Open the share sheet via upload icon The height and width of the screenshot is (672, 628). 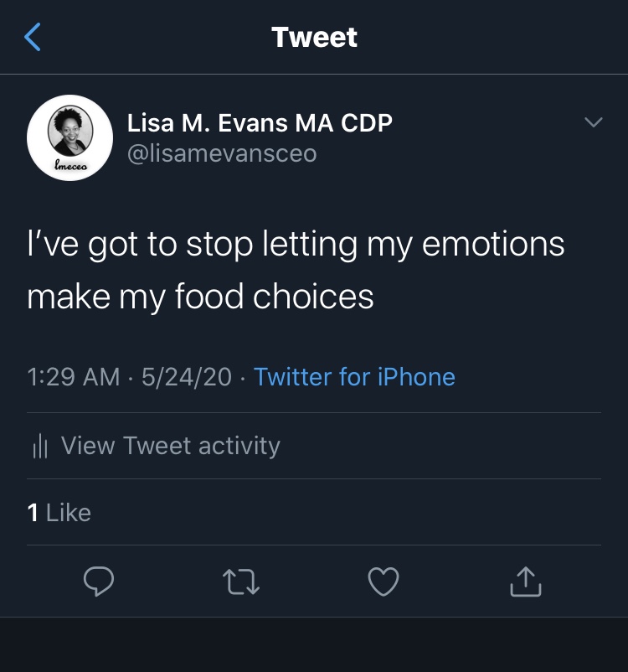[526, 582]
